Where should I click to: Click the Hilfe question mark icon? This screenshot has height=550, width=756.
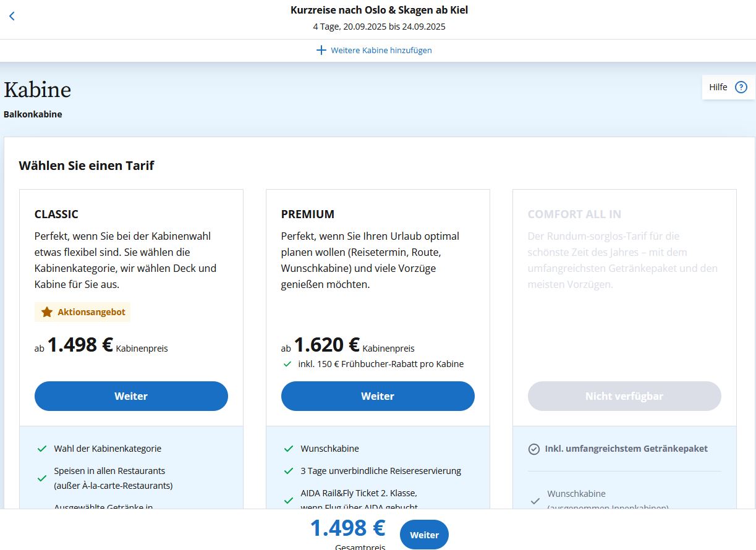click(x=741, y=87)
